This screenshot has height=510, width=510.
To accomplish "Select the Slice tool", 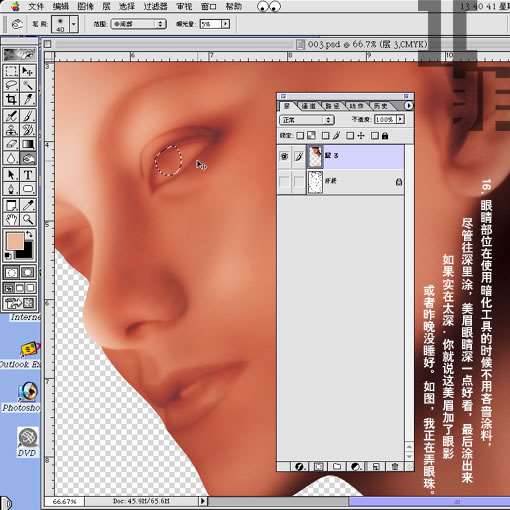I will (28, 99).
